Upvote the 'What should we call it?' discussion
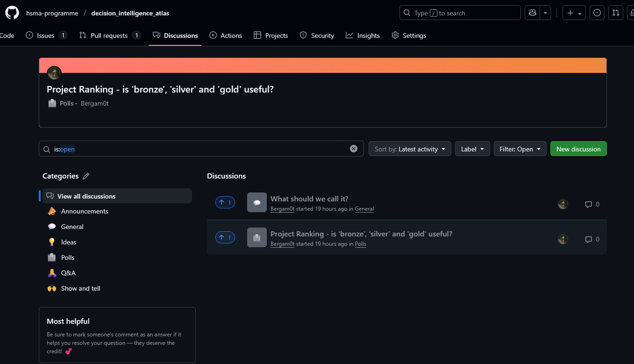This screenshot has width=634, height=364. 225,202
